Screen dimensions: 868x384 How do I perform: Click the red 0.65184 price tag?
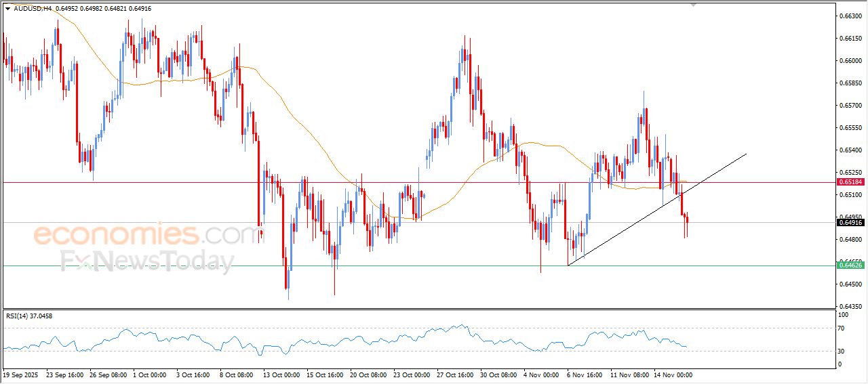click(x=850, y=182)
